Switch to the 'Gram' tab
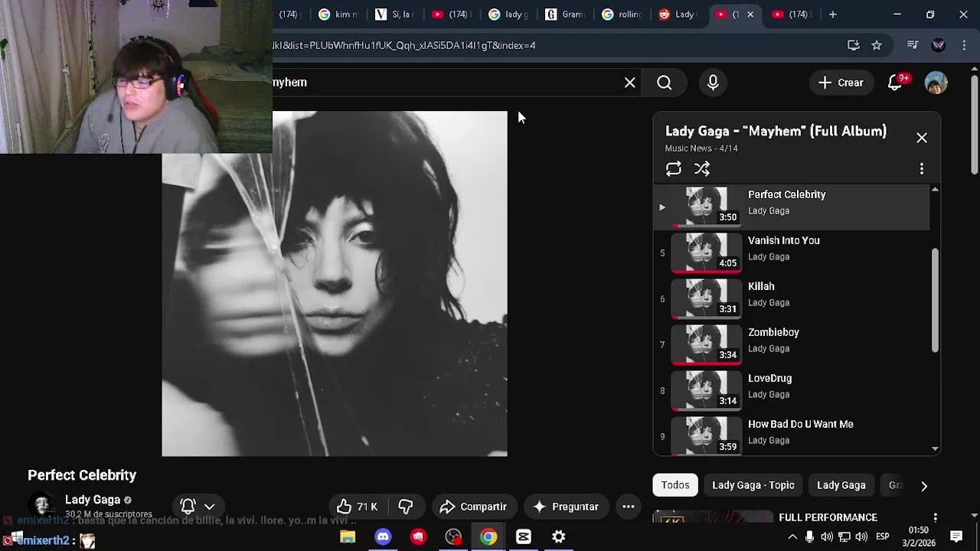The width and height of the screenshot is (980, 551). point(564,14)
